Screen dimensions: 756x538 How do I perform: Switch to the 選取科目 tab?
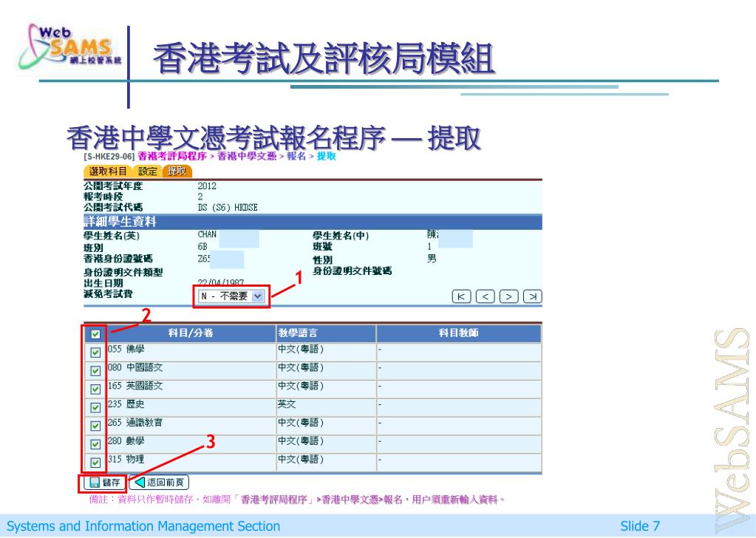click(108, 171)
